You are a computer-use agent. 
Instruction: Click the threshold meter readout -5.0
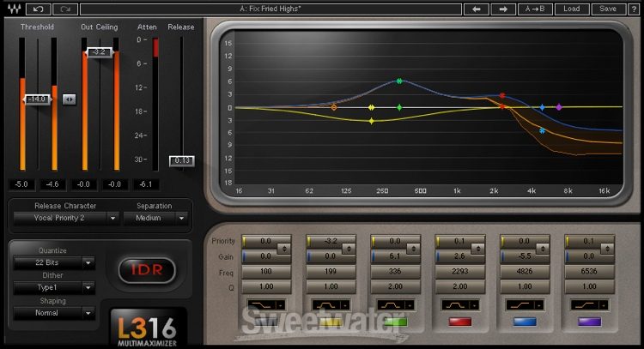(21, 184)
